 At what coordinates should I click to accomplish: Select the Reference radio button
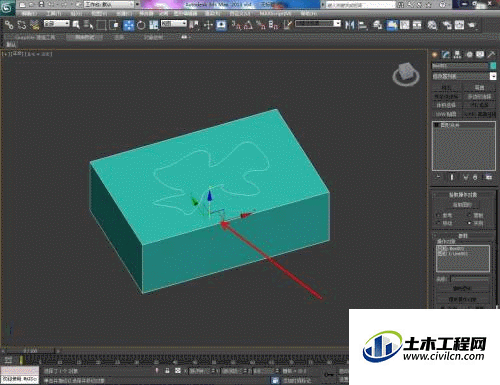coord(437,215)
